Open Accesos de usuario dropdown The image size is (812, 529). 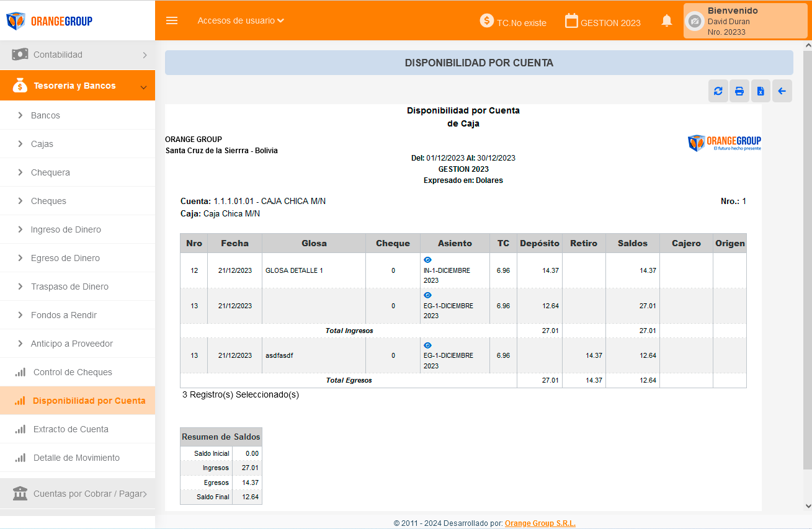[x=241, y=20]
